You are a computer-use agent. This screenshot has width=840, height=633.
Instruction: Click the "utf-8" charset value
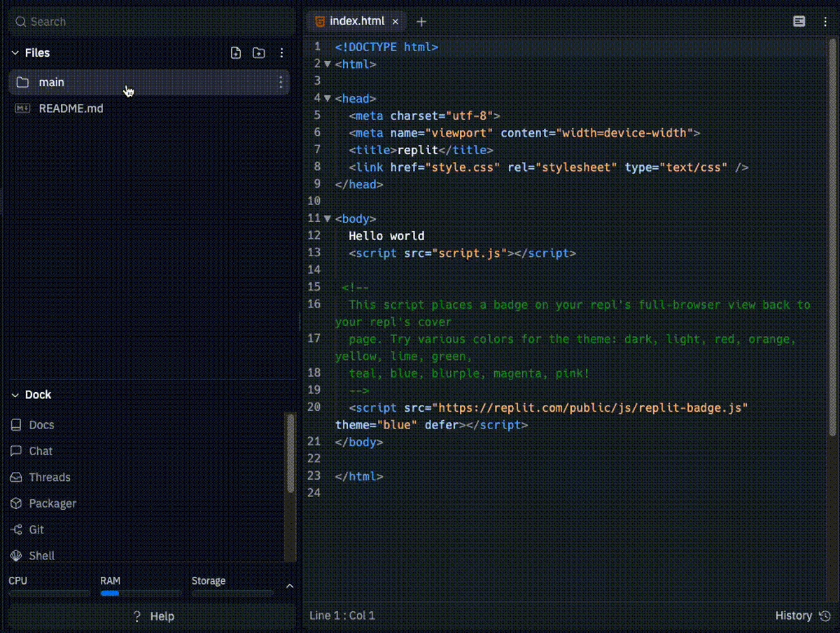click(x=470, y=116)
